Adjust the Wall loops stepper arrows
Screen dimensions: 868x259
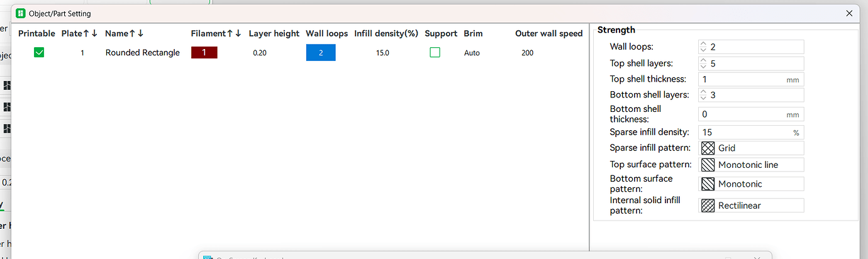[x=704, y=47]
